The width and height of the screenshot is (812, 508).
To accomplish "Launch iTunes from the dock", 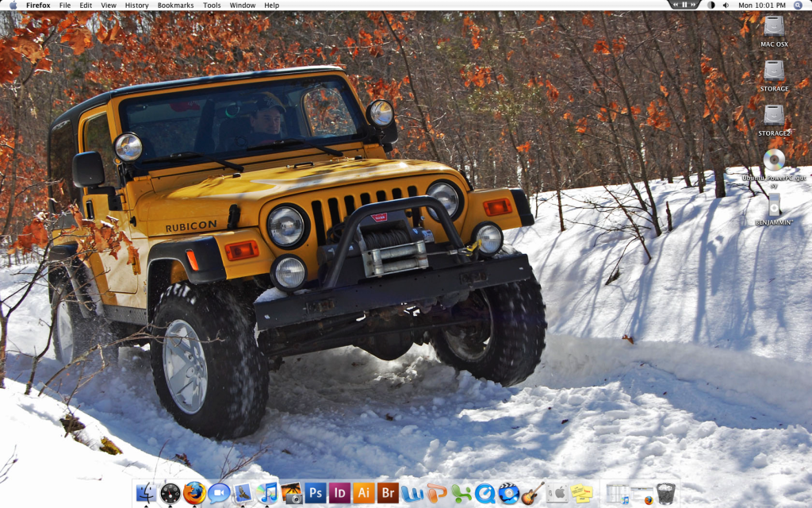I will point(267,493).
